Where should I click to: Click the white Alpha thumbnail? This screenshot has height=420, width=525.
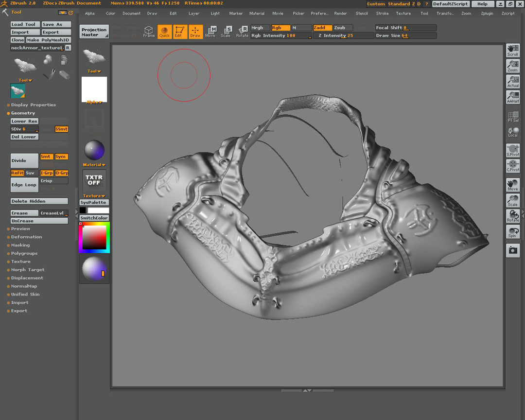[94, 89]
